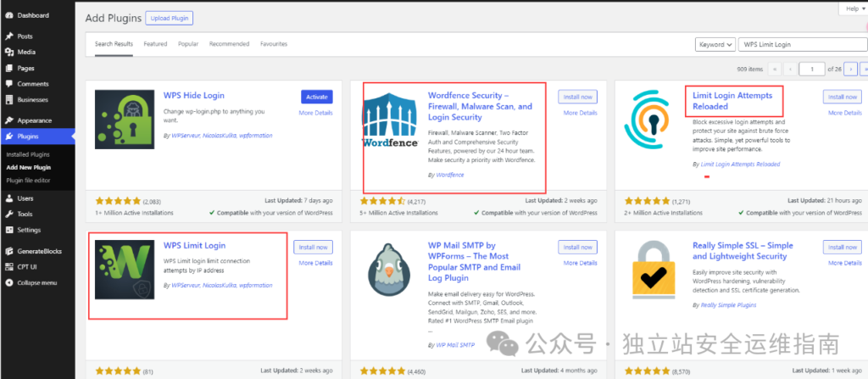This screenshot has width=868, height=379.
Task: Switch to the Featured tab
Action: click(x=155, y=44)
